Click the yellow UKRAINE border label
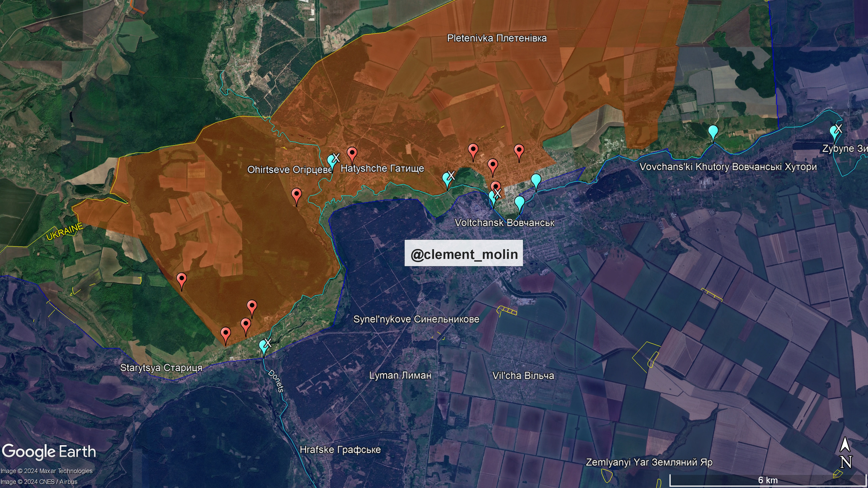 click(x=65, y=232)
